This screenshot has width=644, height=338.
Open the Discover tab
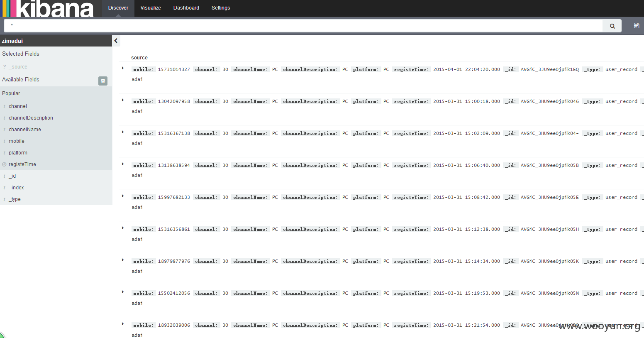point(118,8)
